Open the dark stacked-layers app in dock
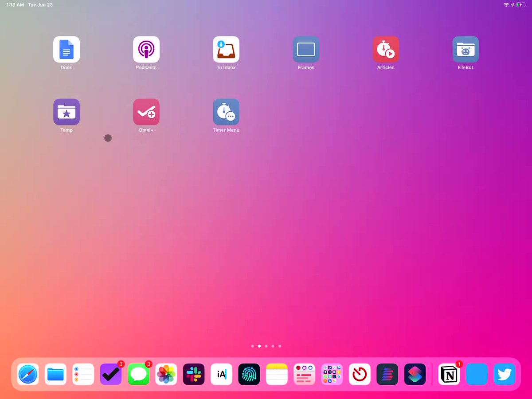The image size is (532, 399). (x=387, y=374)
